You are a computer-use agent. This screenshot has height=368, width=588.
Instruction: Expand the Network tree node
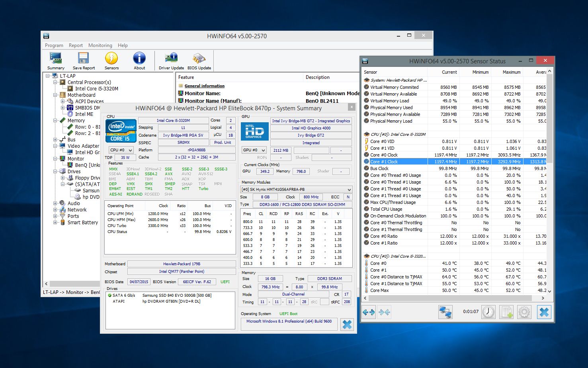pyautogui.click(x=55, y=209)
